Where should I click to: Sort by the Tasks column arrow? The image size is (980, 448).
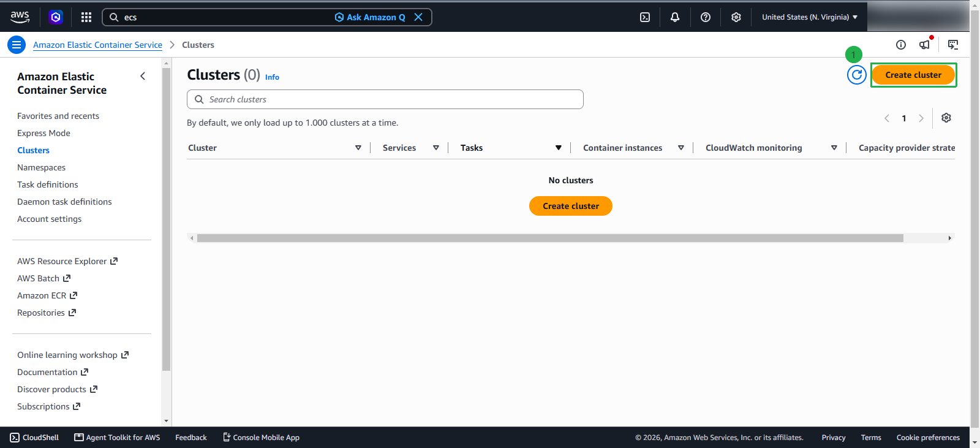click(x=559, y=148)
